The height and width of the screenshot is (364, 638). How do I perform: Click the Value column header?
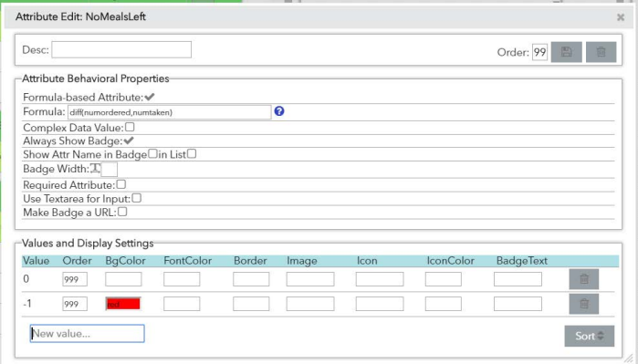pyautogui.click(x=36, y=261)
